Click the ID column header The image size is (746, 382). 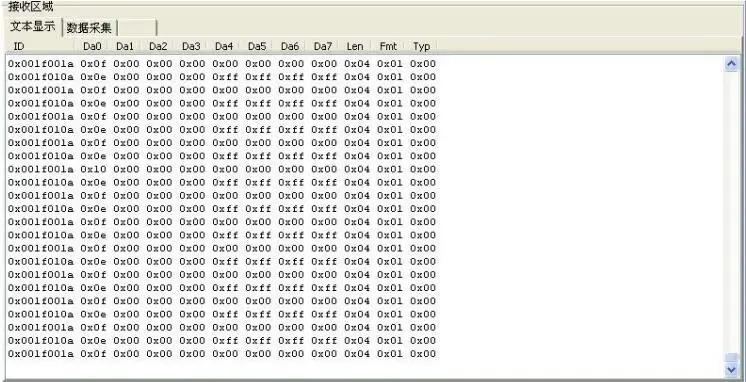pos(40,46)
